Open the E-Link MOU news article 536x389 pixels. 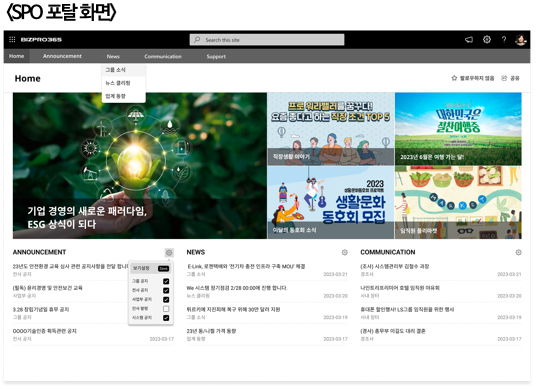point(247,267)
